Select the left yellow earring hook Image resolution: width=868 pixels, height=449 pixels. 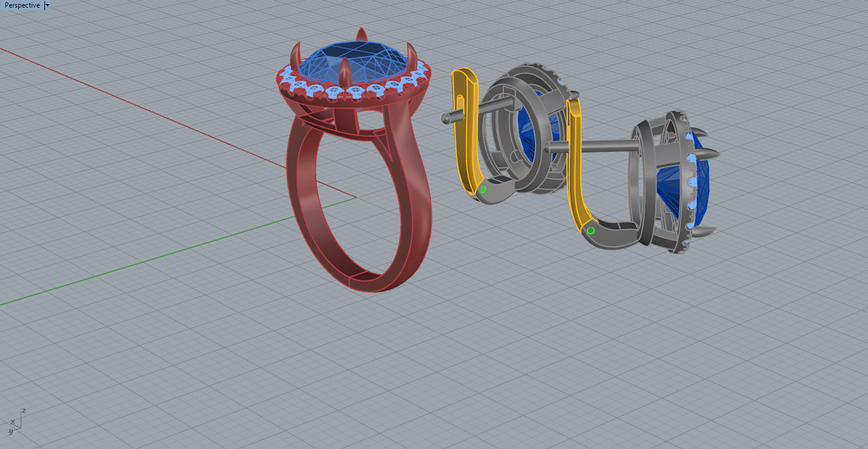click(x=466, y=131)
